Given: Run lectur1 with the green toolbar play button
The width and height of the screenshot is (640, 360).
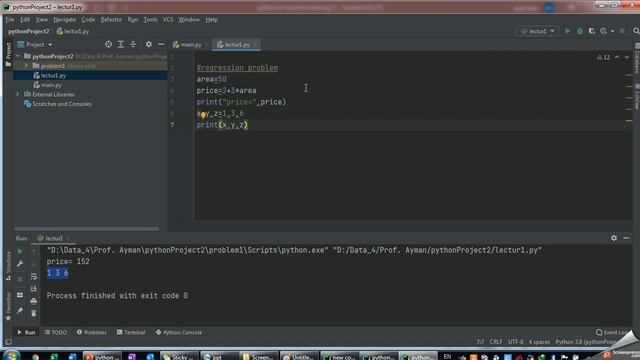Looking at the screenshot, I should click(567, 31).
